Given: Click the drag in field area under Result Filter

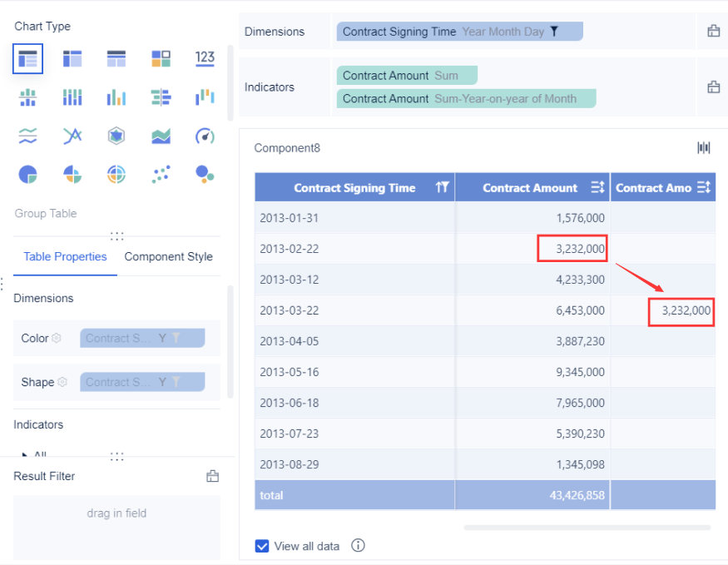Looking at the screenshot, I should 116,513.
